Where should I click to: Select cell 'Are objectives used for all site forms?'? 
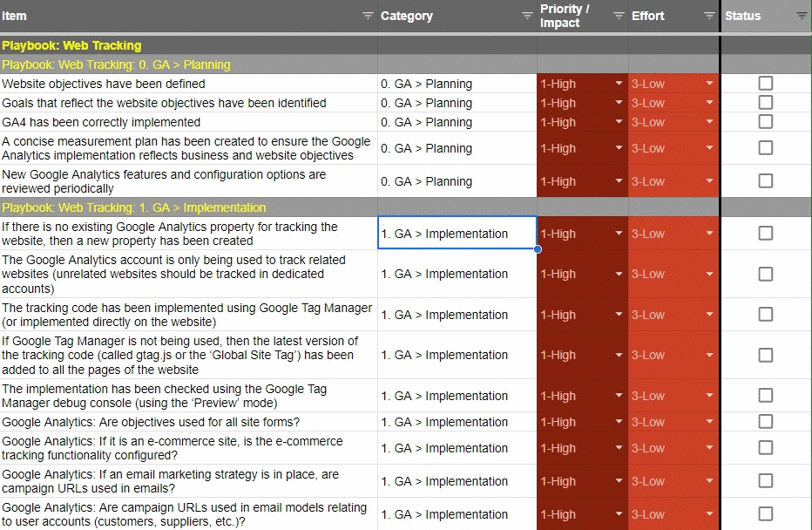click(x=188, y=422)
